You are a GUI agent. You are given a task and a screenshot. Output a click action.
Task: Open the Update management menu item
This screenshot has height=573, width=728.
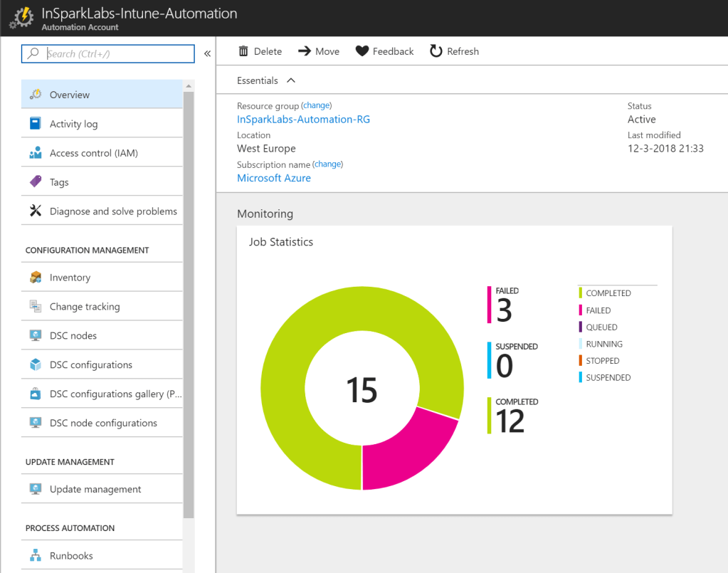tap(95, 489)
